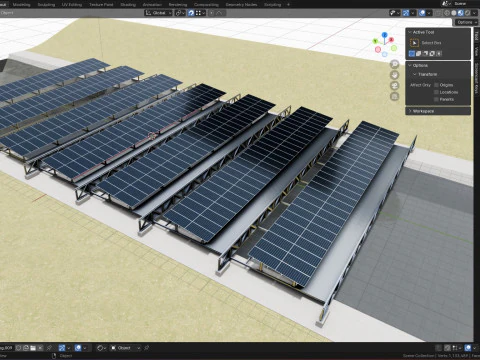The height and width of the screenshot is (360, 480).
Task: Open the Geometry Nodes workspace tab
Action: point(241,4)
